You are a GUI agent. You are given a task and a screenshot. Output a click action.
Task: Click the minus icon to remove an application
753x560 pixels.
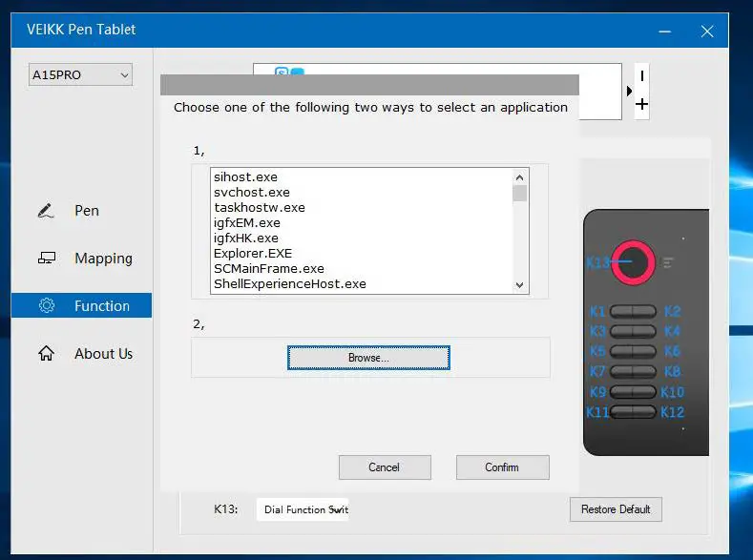click(642, 76)
